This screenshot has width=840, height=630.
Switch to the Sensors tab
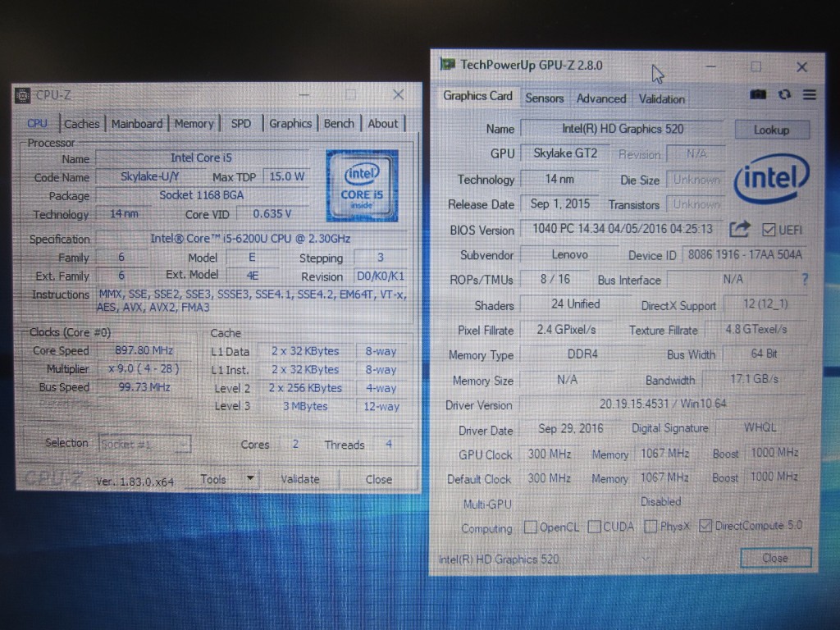545,98
